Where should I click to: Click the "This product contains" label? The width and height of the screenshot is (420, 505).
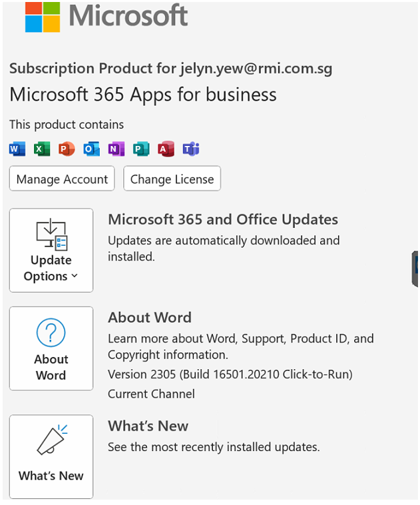pyautogui.click(x=67, y=125)
